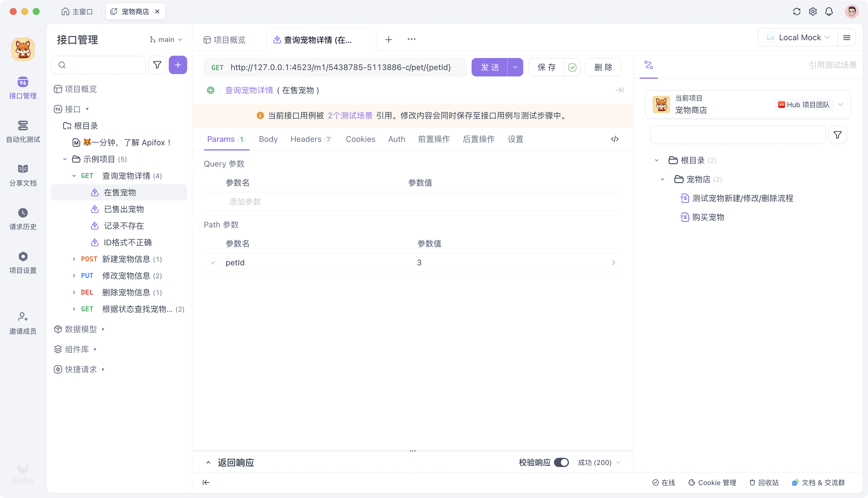868x498 pixels.
Task: Open the 自动化测试 panel in left sidebar
Action: pyautogui.click(x=23, y=132)
